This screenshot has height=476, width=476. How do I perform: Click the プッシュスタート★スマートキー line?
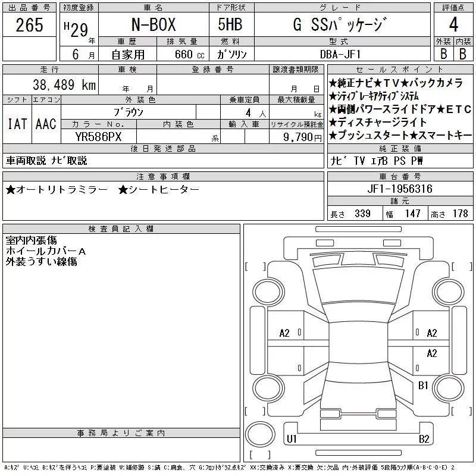[x=400, y=135]
